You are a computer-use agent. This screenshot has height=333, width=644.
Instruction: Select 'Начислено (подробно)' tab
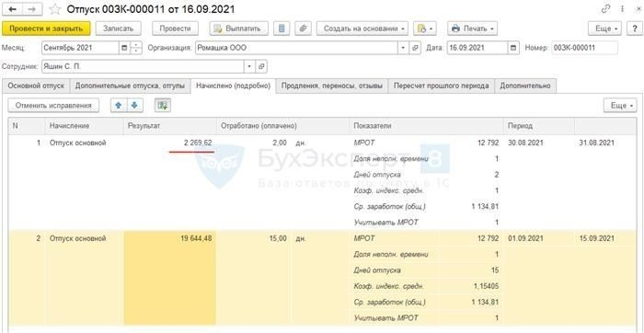234,86
